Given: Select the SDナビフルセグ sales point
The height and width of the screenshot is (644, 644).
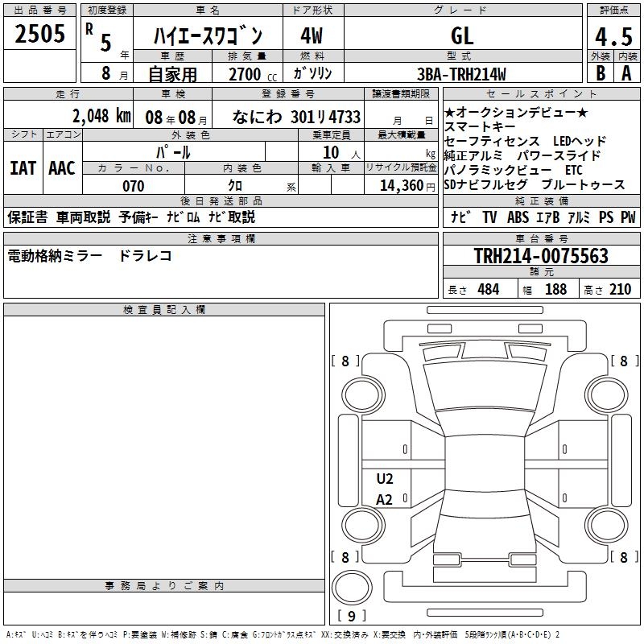Looking at the screenshot, I should point(486,185).
